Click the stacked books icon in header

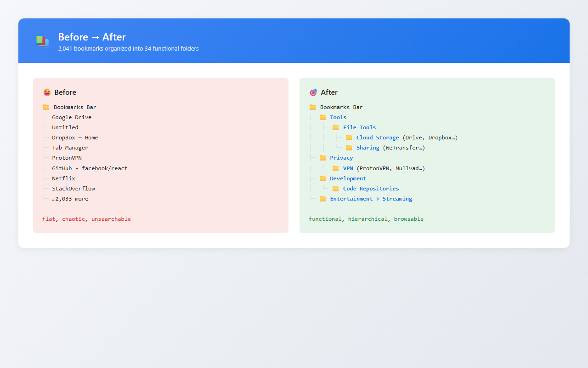click(42, 41)
